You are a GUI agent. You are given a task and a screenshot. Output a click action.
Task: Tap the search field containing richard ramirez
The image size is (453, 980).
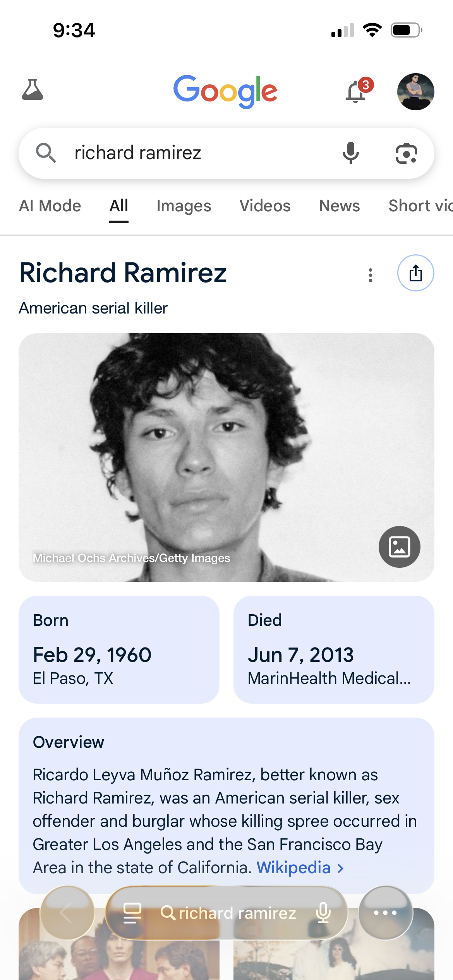pos(194,153)
